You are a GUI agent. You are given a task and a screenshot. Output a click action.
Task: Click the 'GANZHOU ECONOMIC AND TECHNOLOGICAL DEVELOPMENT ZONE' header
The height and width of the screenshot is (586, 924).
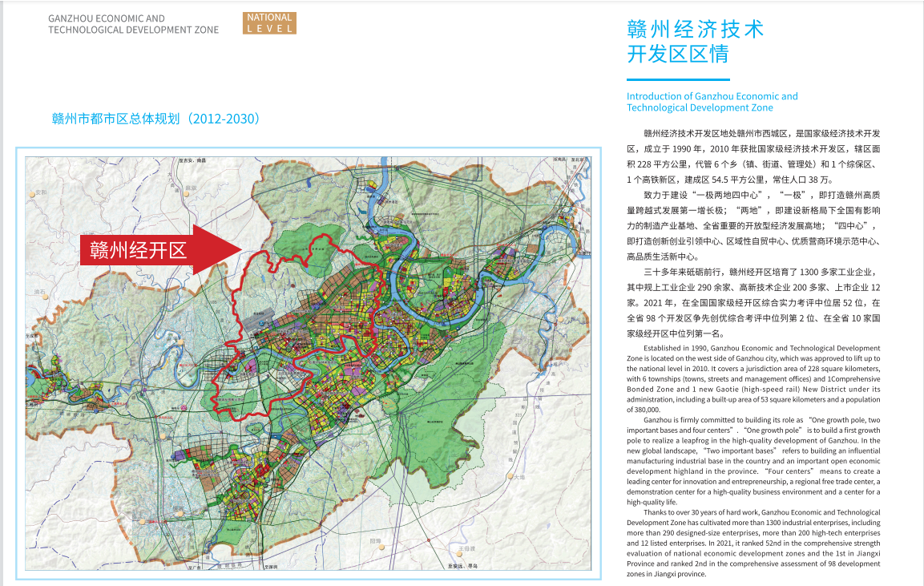click(x=133, y=24)
